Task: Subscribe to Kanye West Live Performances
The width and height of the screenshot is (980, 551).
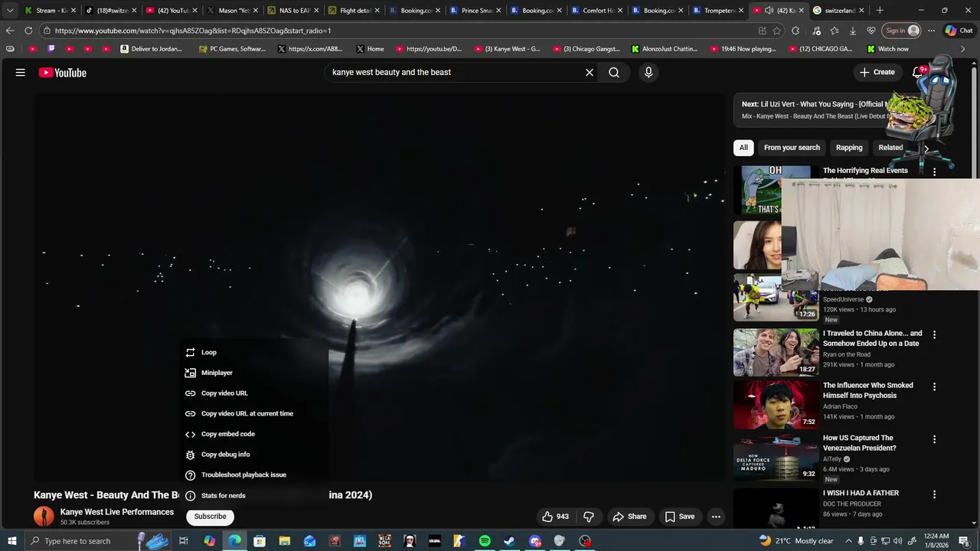Action: coord(210,517)
